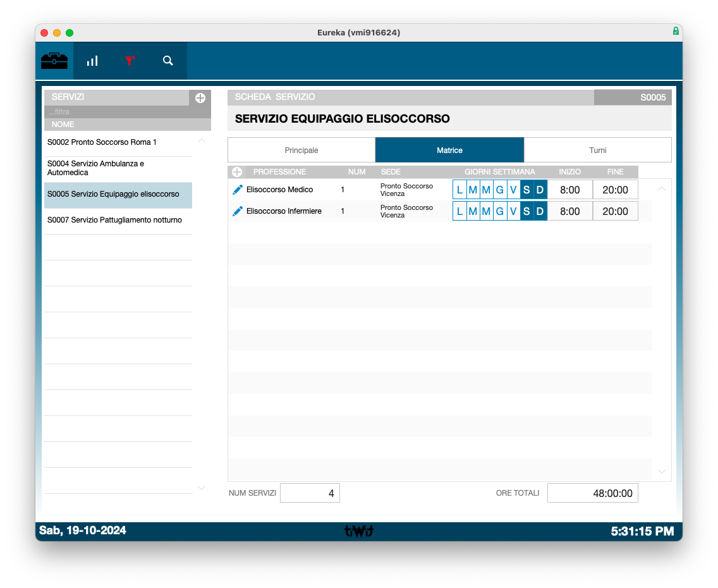Click the GIORNI SETTIMANA column header
The height and width of the screenshot is (588, 718).
pyautogui.click(x=499, y=172)
